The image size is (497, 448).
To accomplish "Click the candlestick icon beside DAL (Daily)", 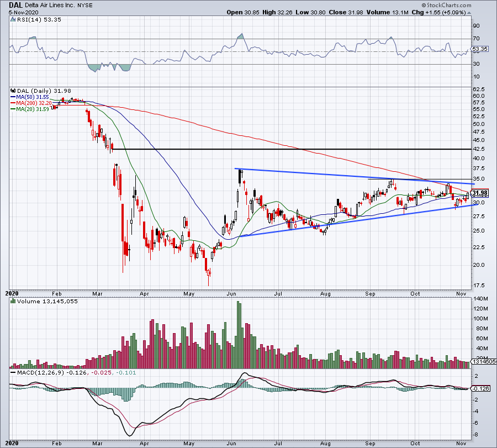I will tap(13, 91).
